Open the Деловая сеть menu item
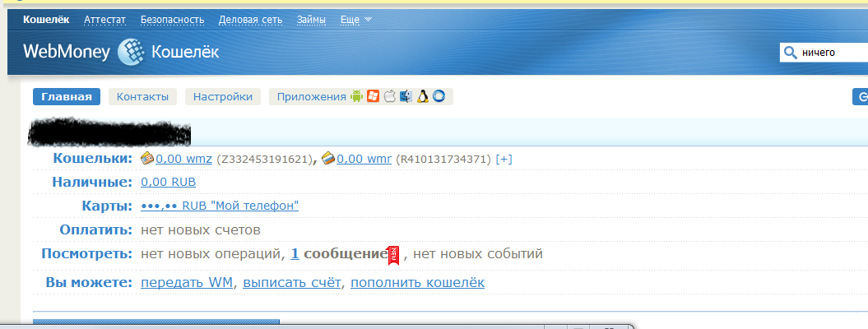The image size is (868, 329). (x=250, y=20)
